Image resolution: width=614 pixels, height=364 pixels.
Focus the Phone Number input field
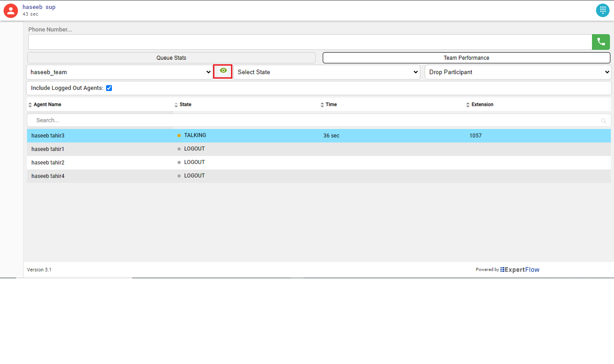click(x=310, y=42)
